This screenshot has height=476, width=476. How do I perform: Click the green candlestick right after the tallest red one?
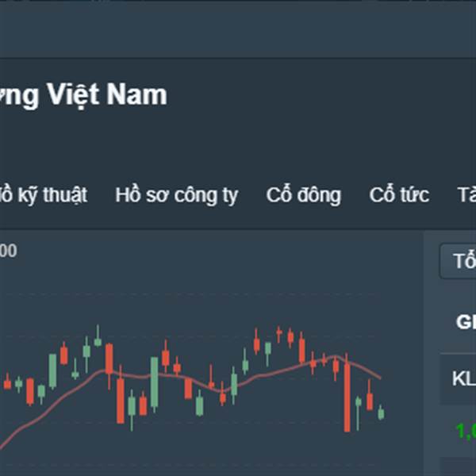tap(359, 412)
